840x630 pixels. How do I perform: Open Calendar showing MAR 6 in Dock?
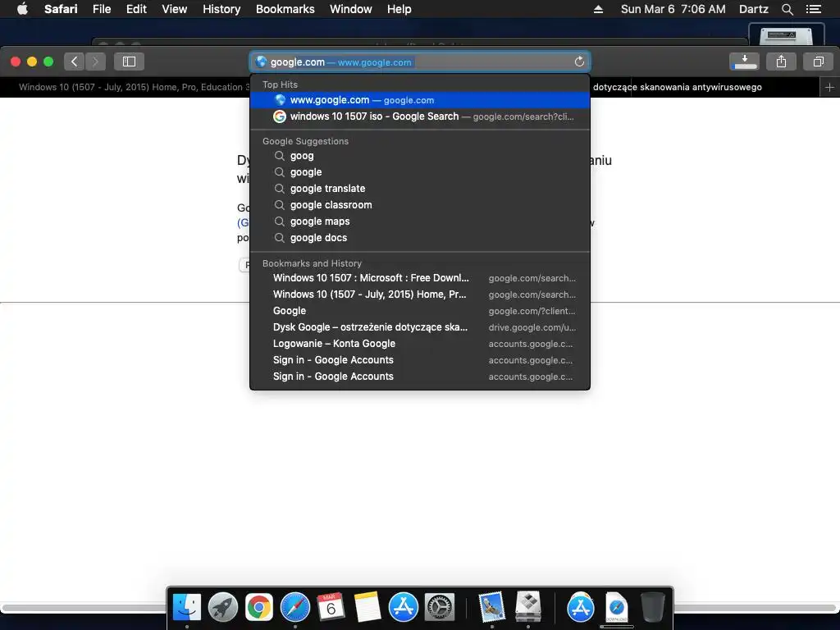click(x=331, y=608)
